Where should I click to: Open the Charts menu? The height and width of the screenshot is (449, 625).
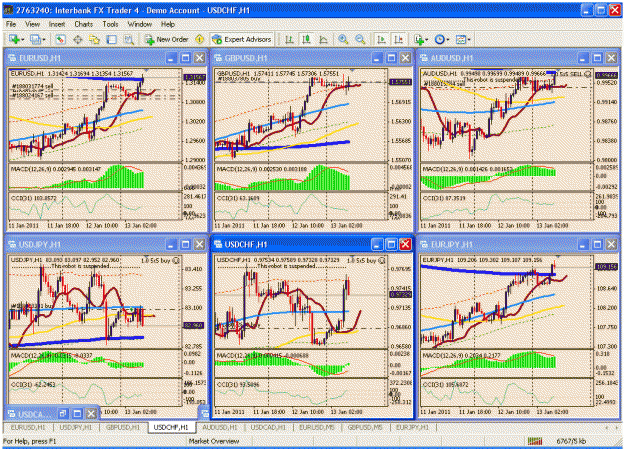tap(83, 24)
